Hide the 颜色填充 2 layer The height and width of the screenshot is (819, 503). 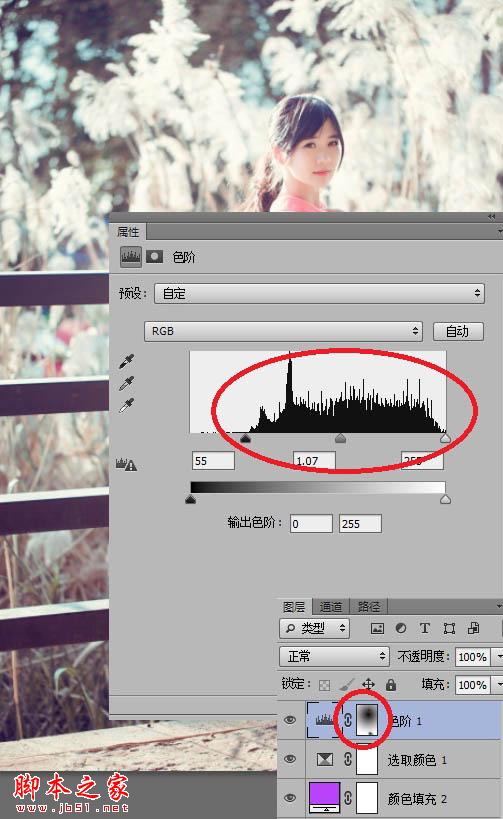[x=290, y=798]
